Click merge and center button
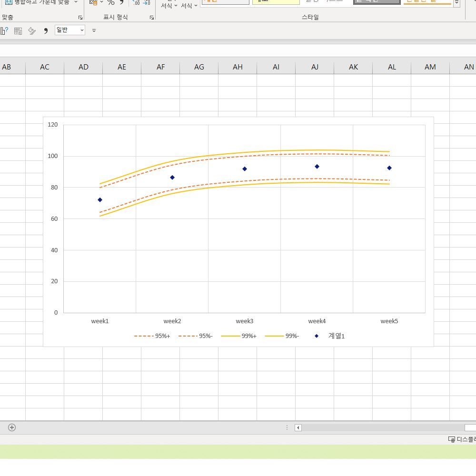Image resolution: width=476 pixels, height=476 pixels. coord(37,2)
